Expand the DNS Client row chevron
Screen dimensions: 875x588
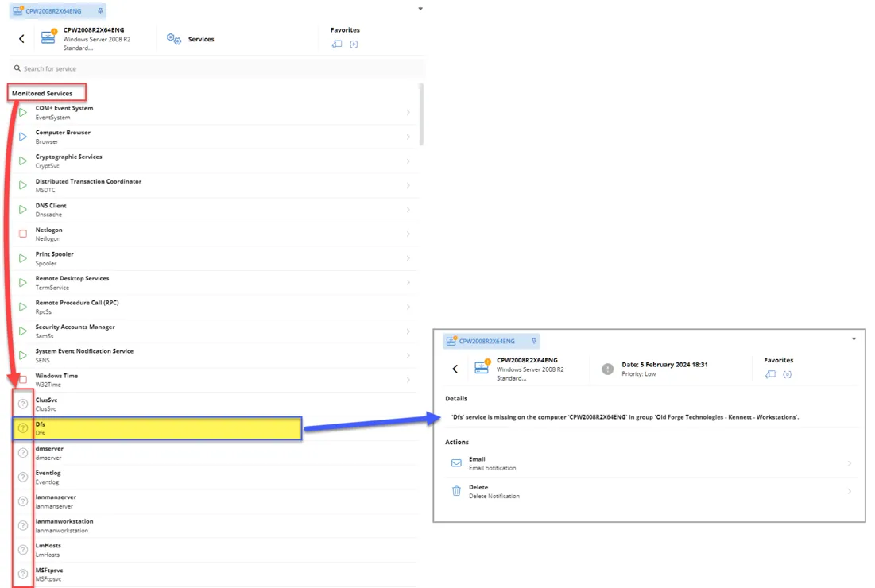pos(408,210)
